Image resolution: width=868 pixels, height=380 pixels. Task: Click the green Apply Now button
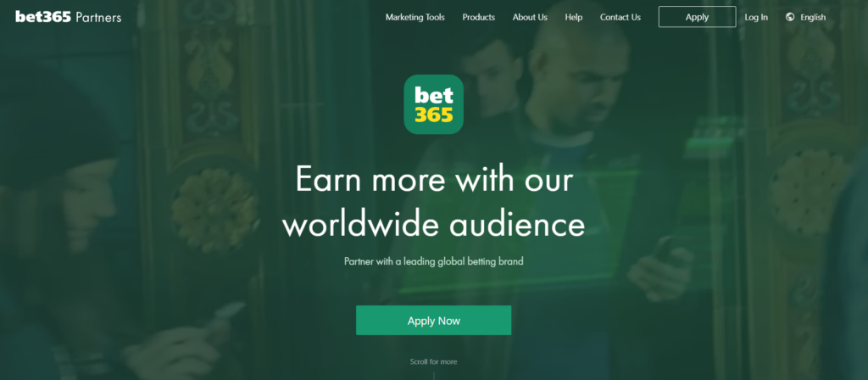click(x=433, y=320)
